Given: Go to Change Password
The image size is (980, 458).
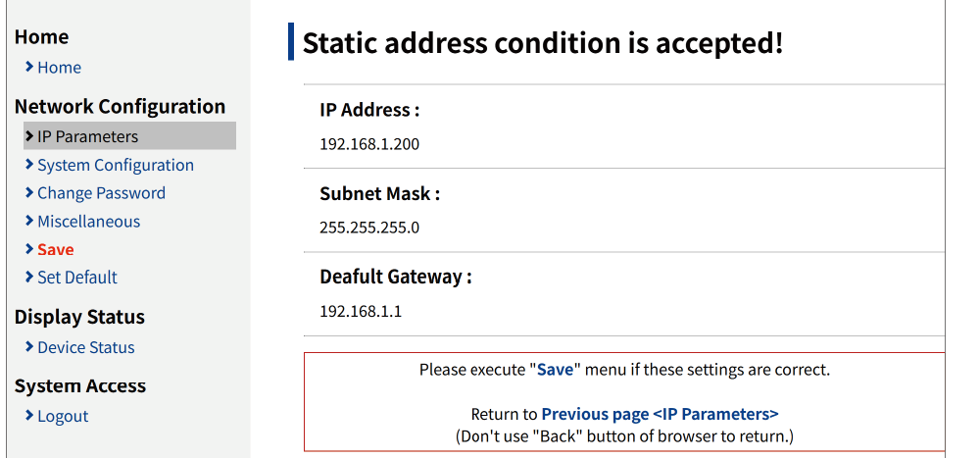Looking at the screenshot, I should tap(101, 193).
